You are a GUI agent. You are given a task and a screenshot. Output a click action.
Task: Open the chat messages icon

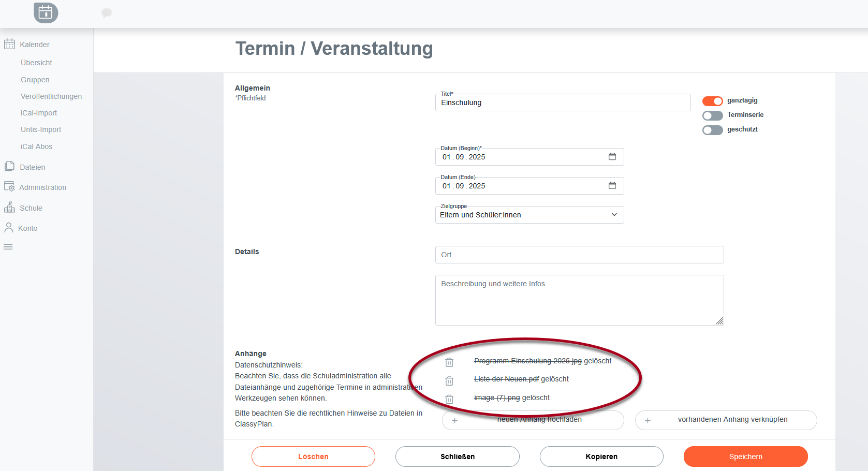tap(107, 13)
